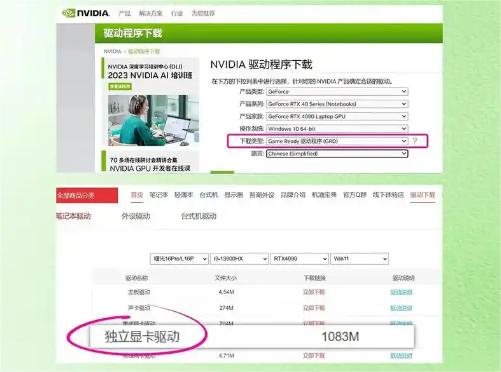Viewport: 501px width, 372px height.
Task: Click the NVIDIA logo in the header
Action: 86,13
